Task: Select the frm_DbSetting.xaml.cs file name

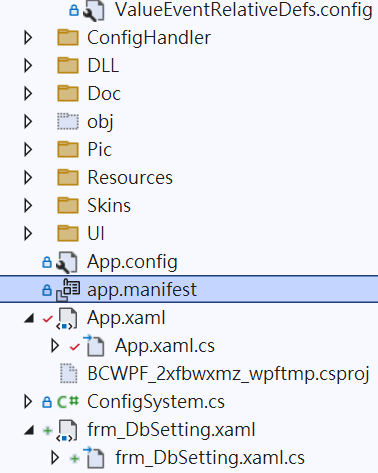Action: point(210,458)
